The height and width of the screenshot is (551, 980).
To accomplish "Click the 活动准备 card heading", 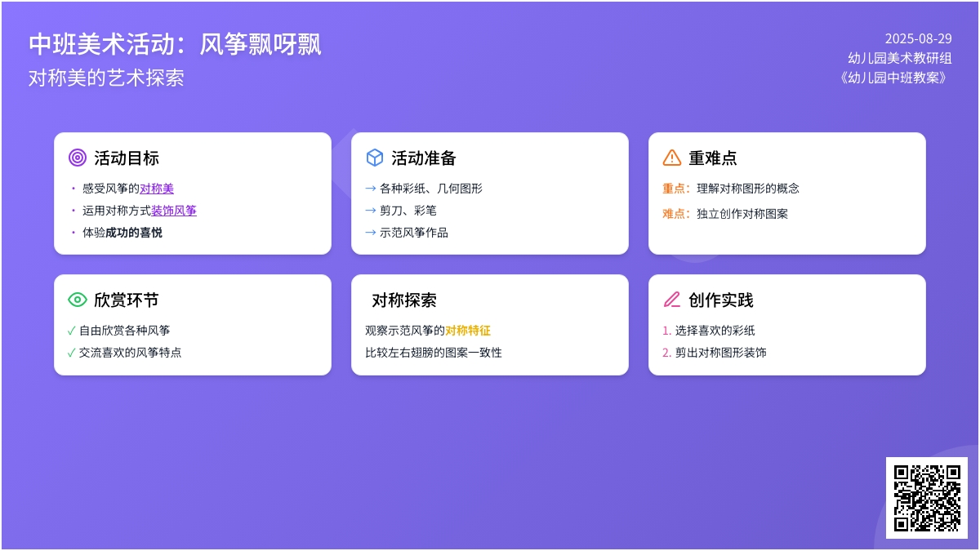I will 424,158.
